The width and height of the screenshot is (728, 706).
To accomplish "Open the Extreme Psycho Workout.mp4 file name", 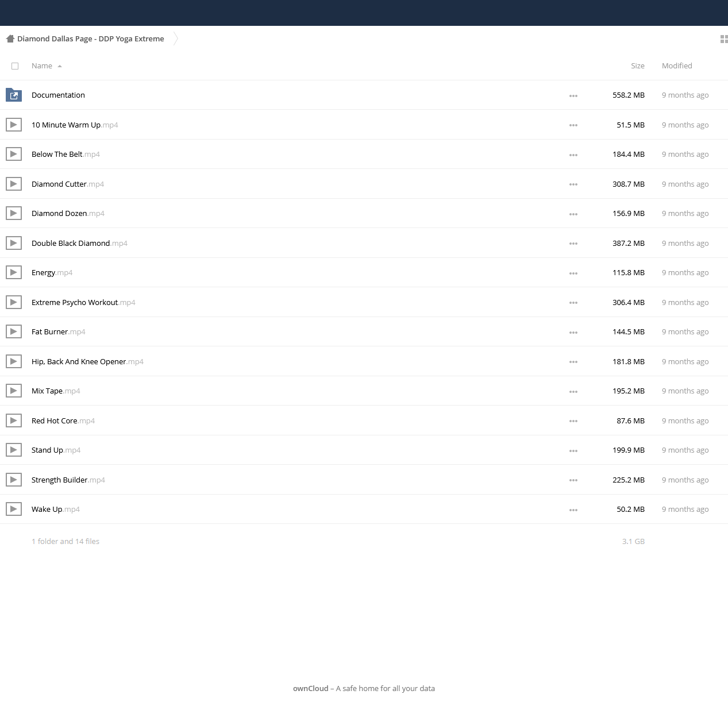I will point(83,303).
